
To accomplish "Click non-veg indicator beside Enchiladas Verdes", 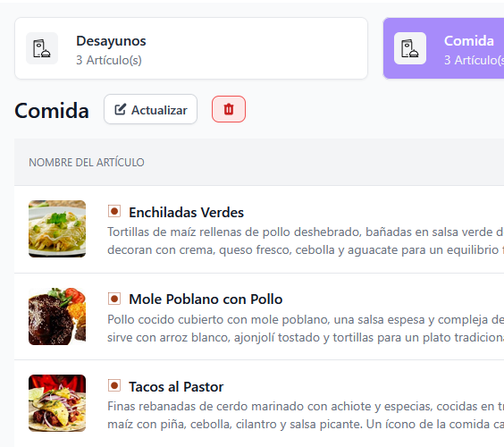I will (114, 211).
